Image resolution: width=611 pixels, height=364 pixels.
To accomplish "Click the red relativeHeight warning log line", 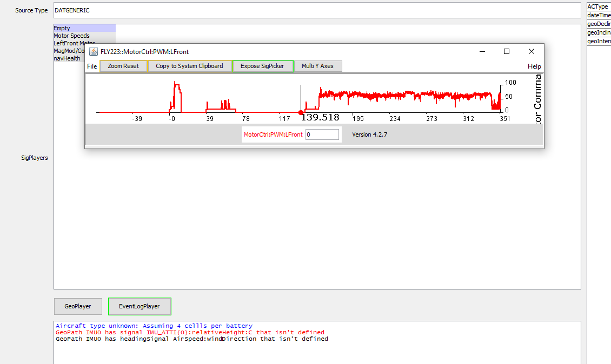I will 190,332.
